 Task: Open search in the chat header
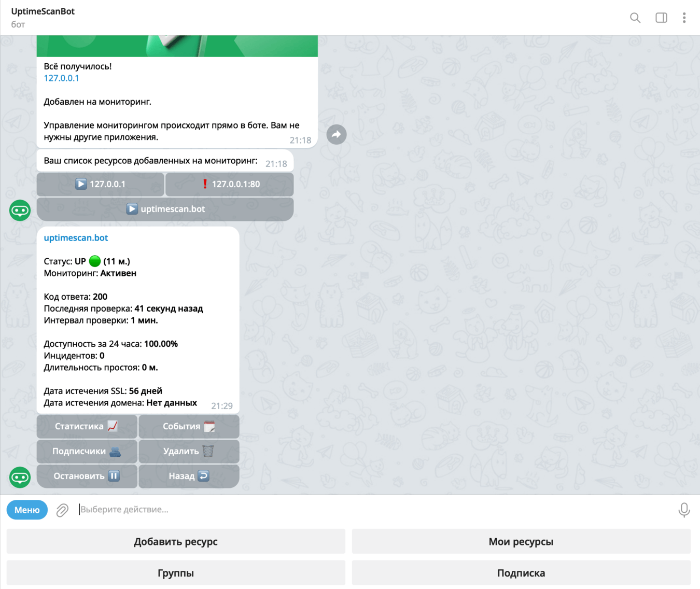pyautogui.click(x=635, y=18)
